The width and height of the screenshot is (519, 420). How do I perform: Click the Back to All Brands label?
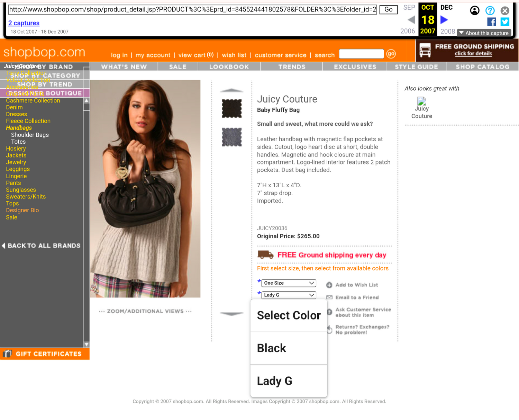tap(44, 245)
